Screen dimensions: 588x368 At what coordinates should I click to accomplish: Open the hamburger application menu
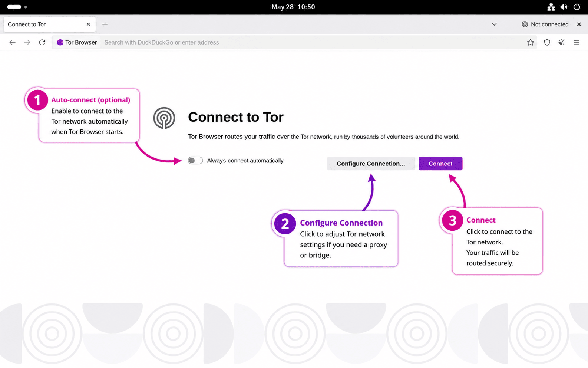tap(576, 42)
